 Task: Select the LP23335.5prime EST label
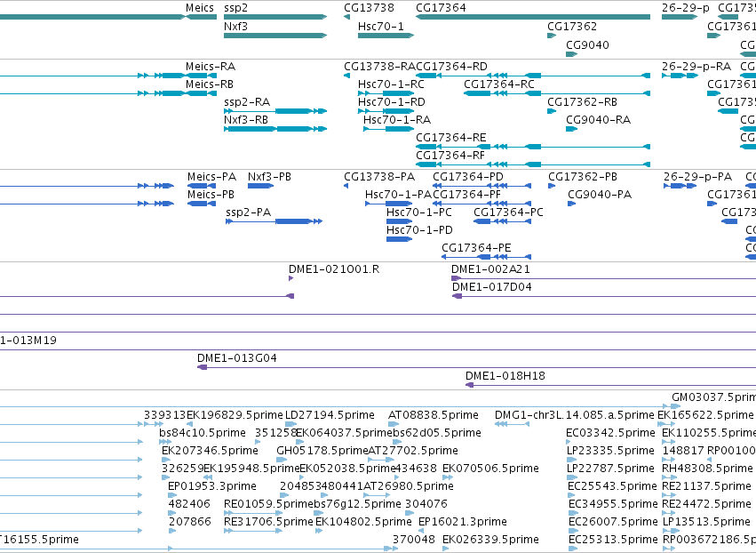610,451
